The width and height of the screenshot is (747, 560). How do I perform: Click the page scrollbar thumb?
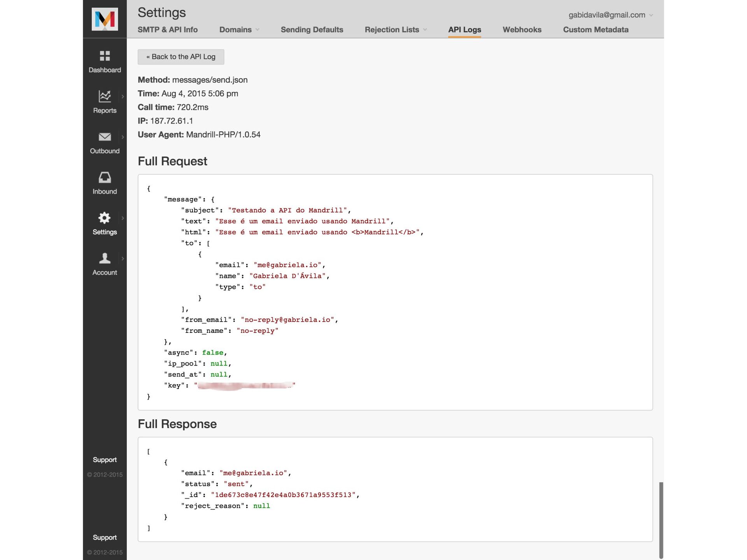tap(661, 520)
